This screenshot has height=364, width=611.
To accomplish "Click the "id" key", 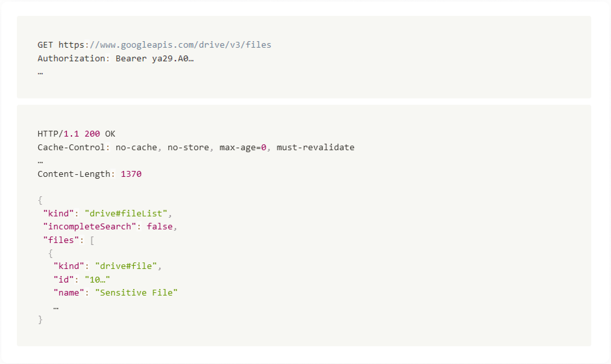I will pyautogui.click(x=64, y=280).
